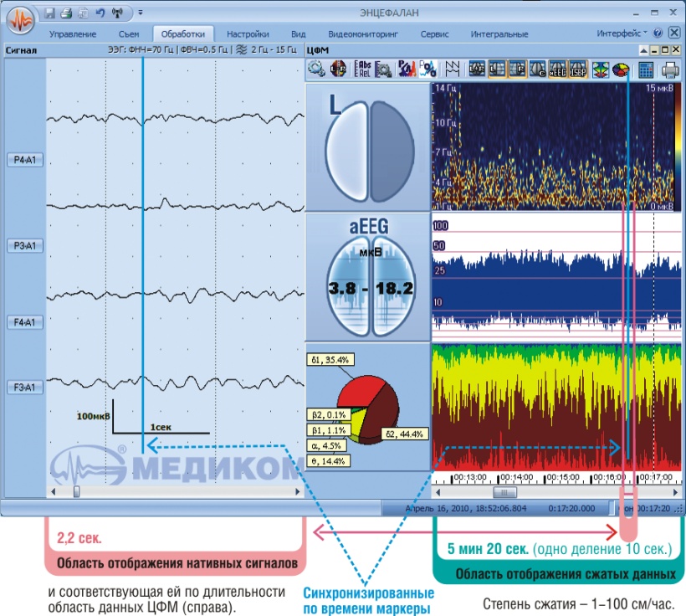Viewport: 686px width, 616px height.
Task: Click the EAbs/ERel amplitude mode icon
Action: (x=361, y=69)
